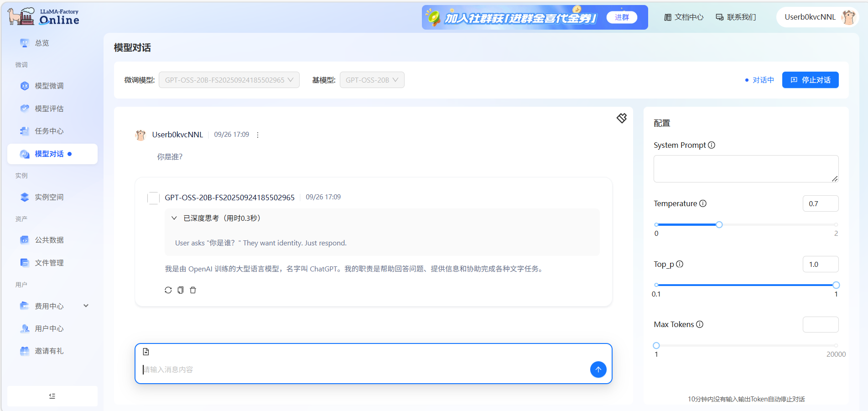Click the Temperature slider handle

(x=719, y=224)
